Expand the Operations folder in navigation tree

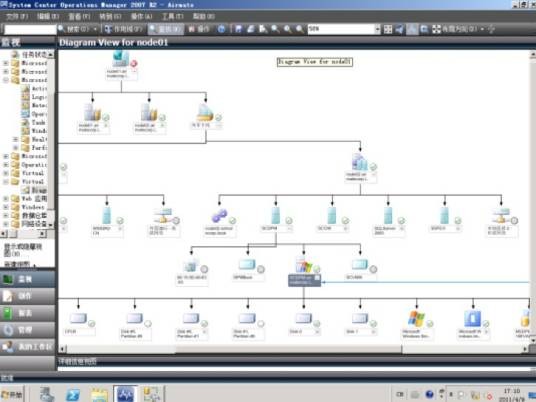6,165
